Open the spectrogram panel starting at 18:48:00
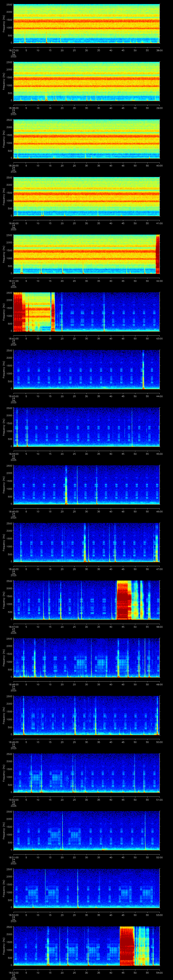Screen dimensions: 173x980 pos(86,658)
